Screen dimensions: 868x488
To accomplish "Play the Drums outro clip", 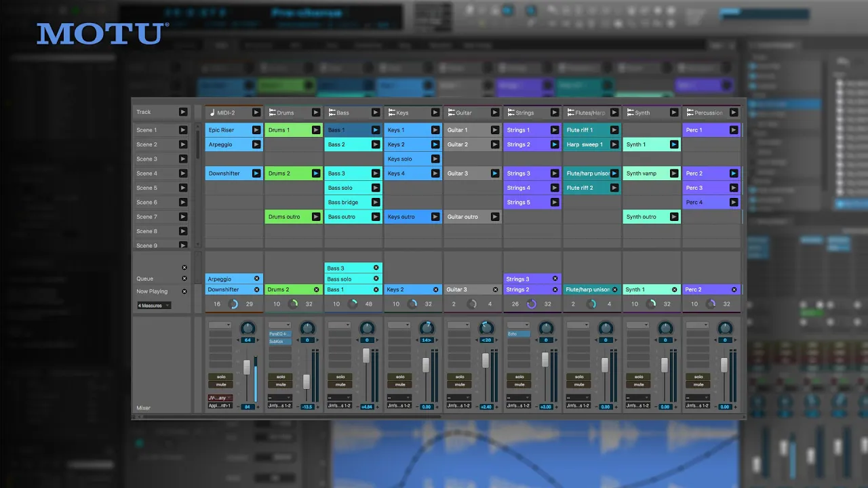I will coord(316,217).
